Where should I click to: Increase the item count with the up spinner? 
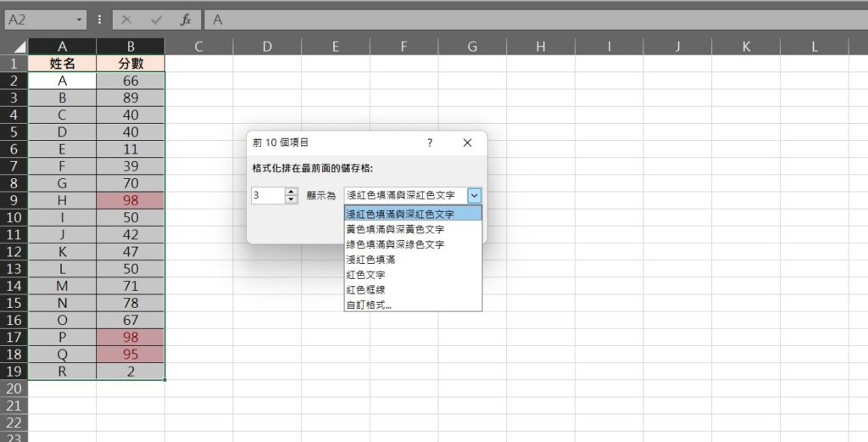292,192
